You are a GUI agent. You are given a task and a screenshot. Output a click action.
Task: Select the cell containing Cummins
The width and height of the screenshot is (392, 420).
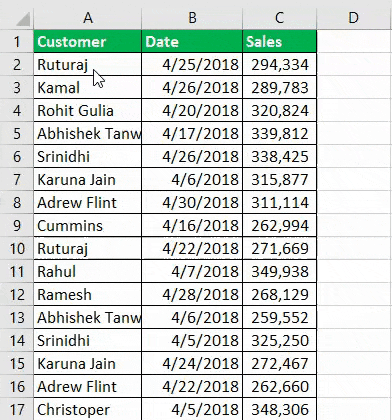coord(88,226)
